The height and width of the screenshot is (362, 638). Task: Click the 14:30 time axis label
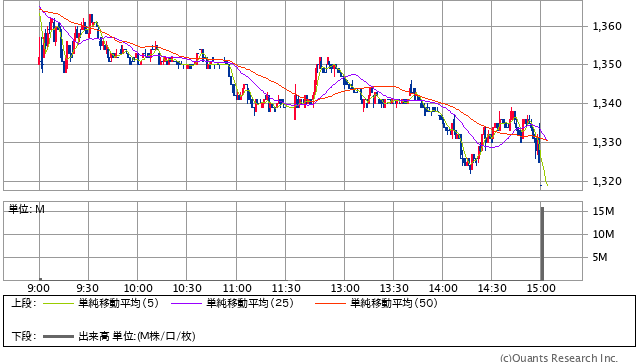(492, 288)
